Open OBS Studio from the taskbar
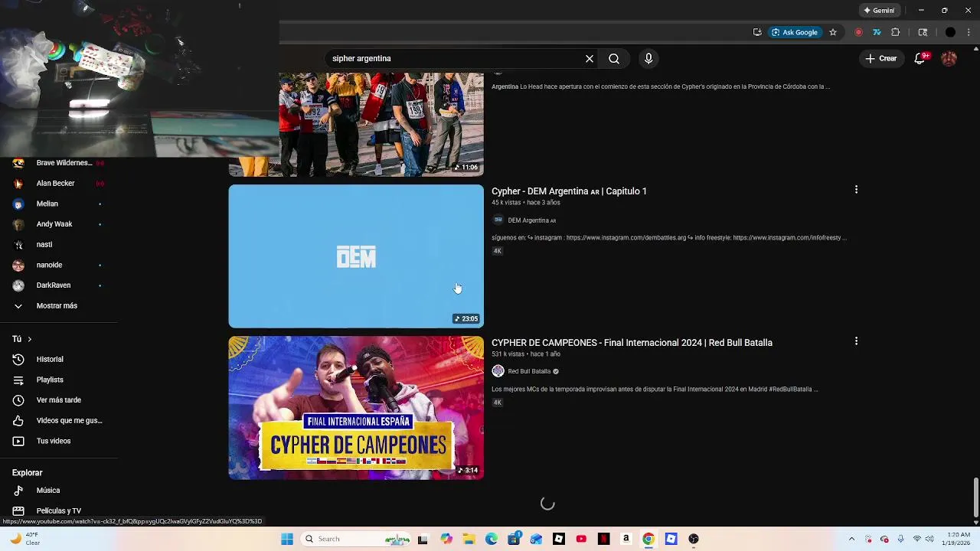980x551 pixels. pyautogui.click(x=694, y=539)
